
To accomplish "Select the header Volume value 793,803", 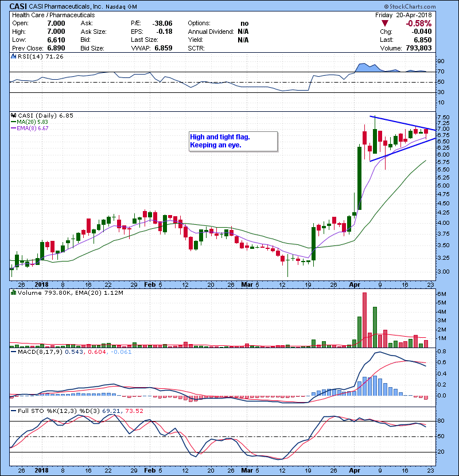I will 419,48.
